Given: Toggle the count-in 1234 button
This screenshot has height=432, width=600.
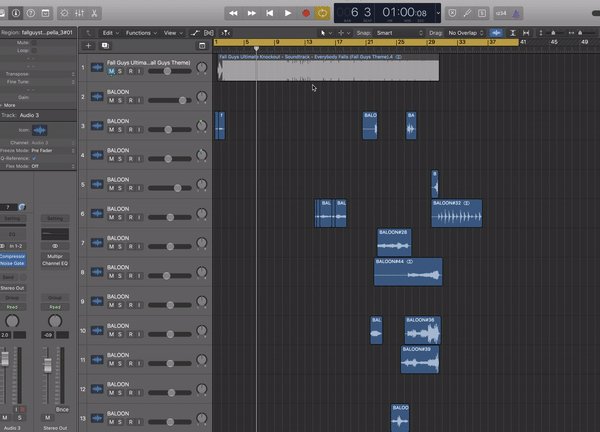Looking at the screenshot, I should tap(501, 13).
